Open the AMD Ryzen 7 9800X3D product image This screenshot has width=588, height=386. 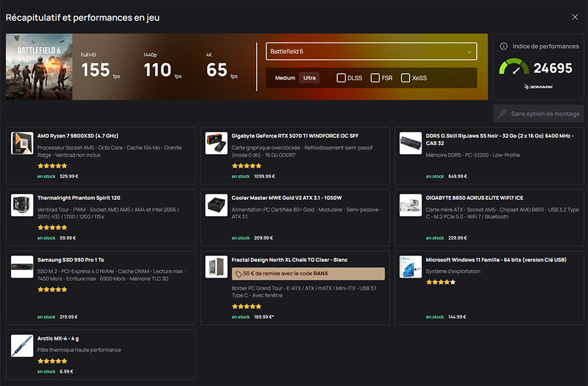(x=22, y=142)
